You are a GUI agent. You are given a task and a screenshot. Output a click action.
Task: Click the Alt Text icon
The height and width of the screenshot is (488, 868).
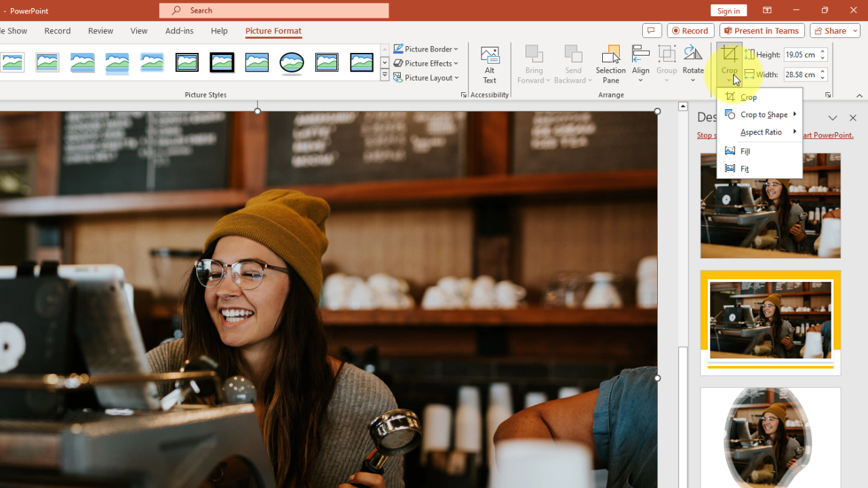pos(490,65)
